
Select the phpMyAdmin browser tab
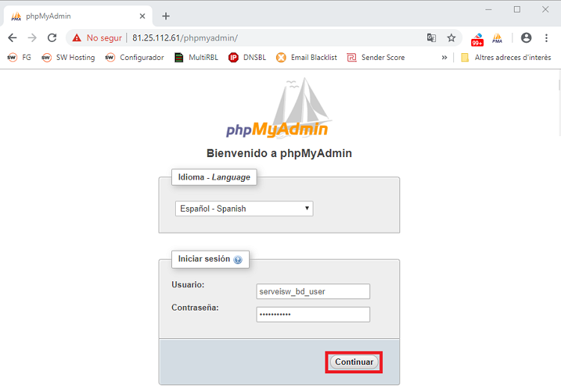78,16
